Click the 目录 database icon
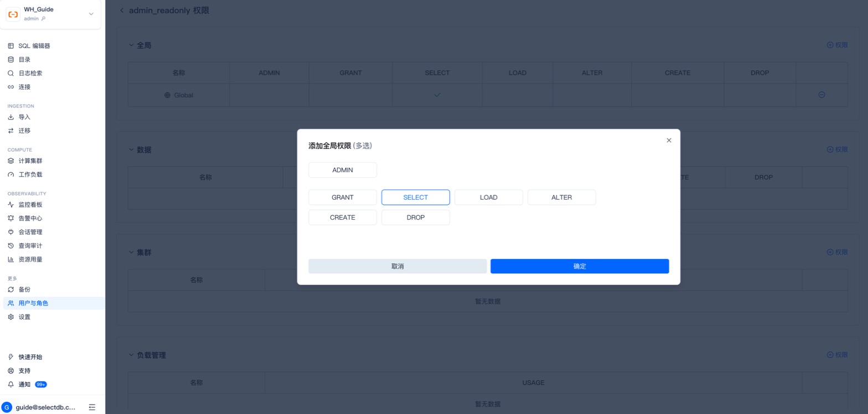The width and height of the screenshot is (868, 414). 11,60
